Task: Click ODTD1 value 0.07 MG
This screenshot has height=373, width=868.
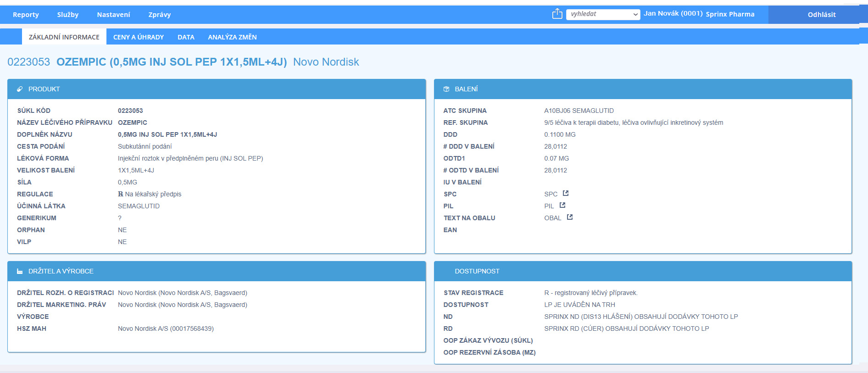Action: [x=556, y=158]
